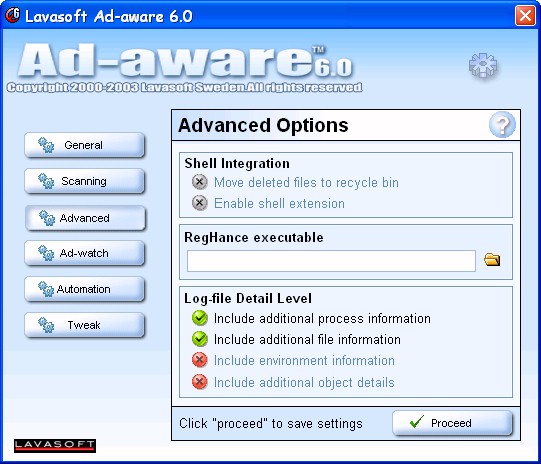Select the Advanced settings section
541x464 pixels.
(x=86, y=218)
